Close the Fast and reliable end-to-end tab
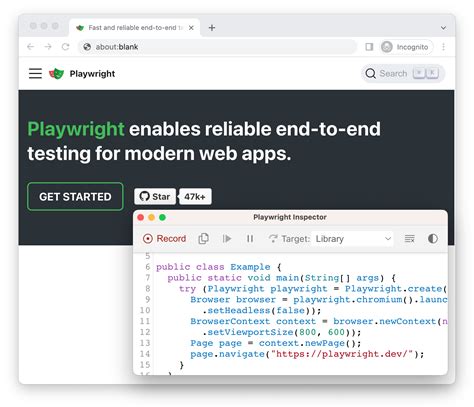The height and width of the screenshot is (407, 474). (x=191, y=28)
